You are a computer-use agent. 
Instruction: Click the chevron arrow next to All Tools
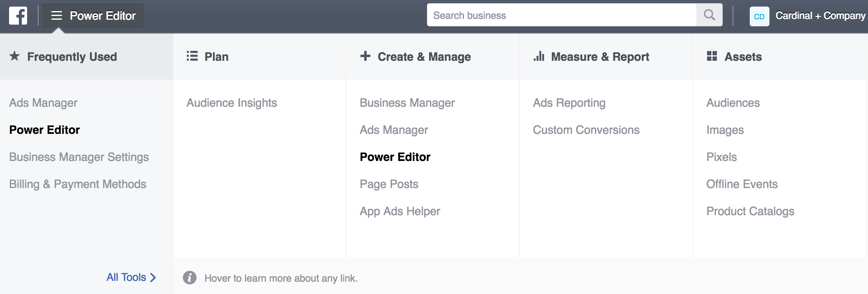click(x=153, y=278)
